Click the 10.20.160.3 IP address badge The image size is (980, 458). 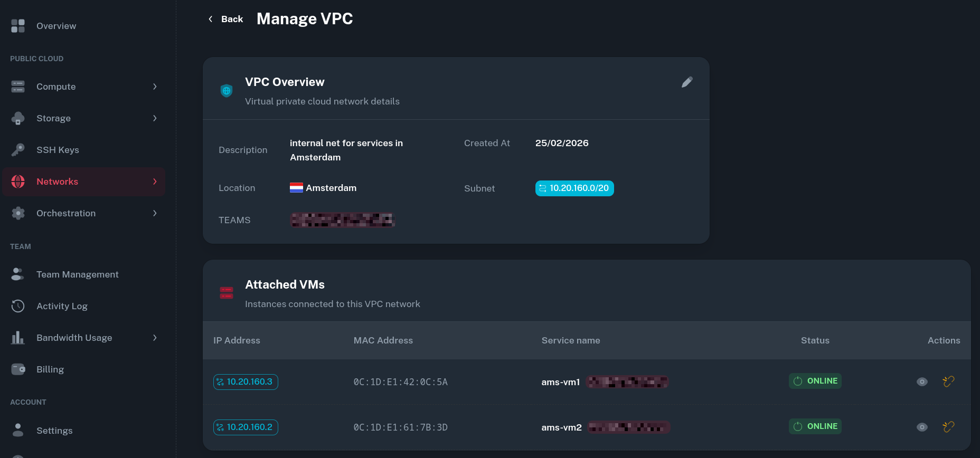(246, 381)
